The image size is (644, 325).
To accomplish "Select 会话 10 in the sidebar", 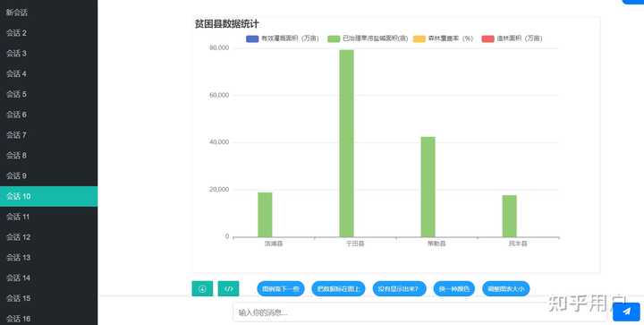I will pos(48,196).
